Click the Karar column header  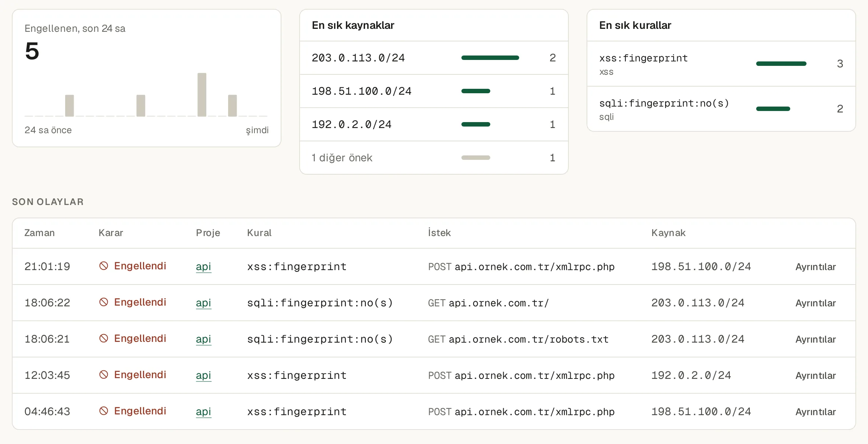point(111,233)
